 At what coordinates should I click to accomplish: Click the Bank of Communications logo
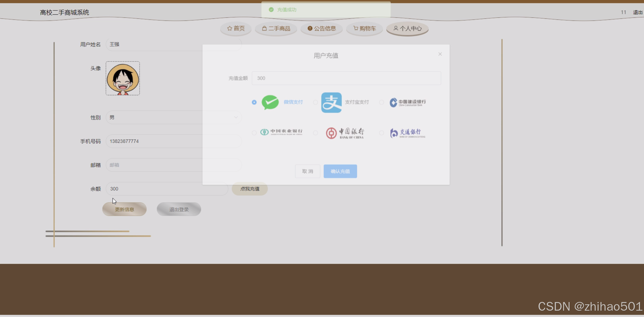pyautogui.click(x=408, y=133)
